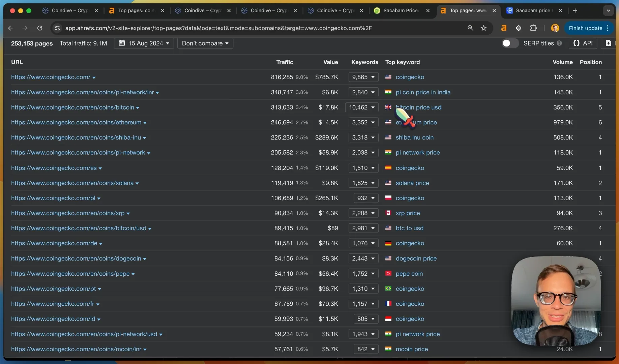This screenshot has height=364, width=619.
Task: Toggle the SERP titles switch
Action: (x=510, y=43)
